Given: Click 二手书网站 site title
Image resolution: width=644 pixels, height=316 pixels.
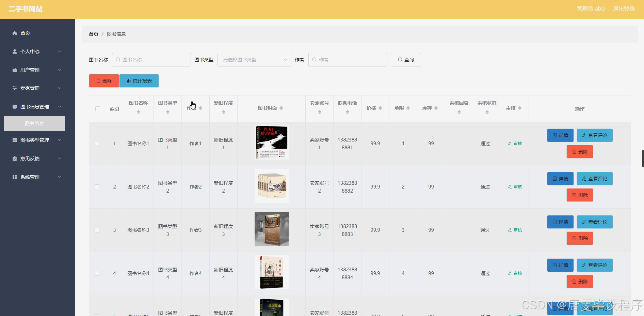Looking at the screenshot, I should 26,9.
